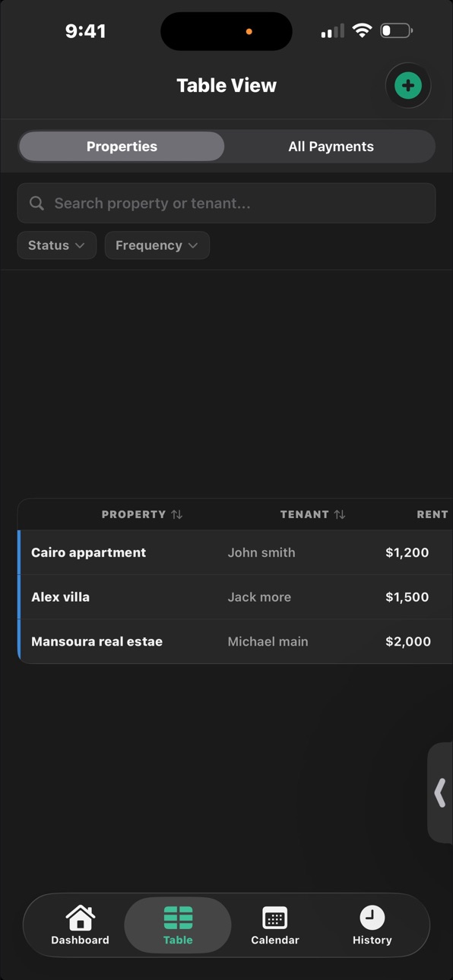453x980 pixels.
Task: Switch to Properties segment
Action: (122, 147)
